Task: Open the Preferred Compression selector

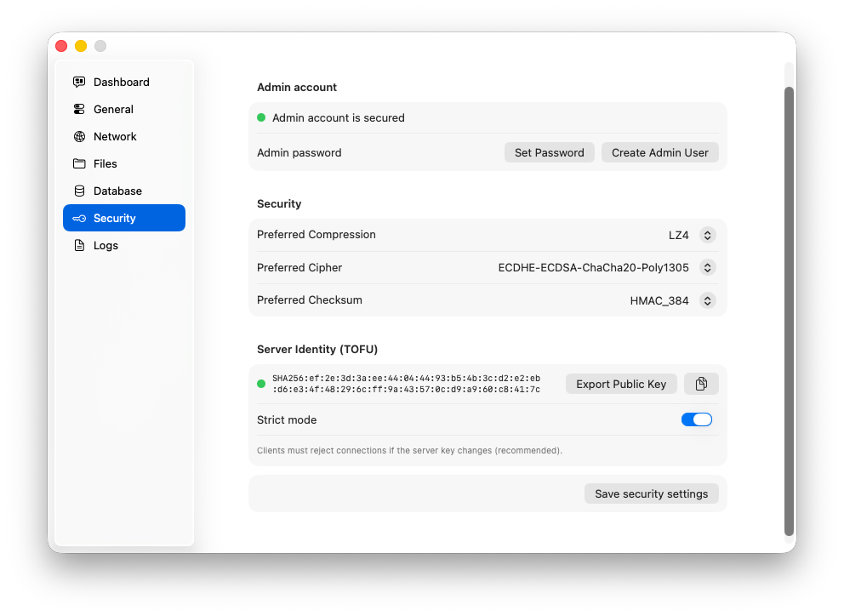Action: tap(707, 235)
